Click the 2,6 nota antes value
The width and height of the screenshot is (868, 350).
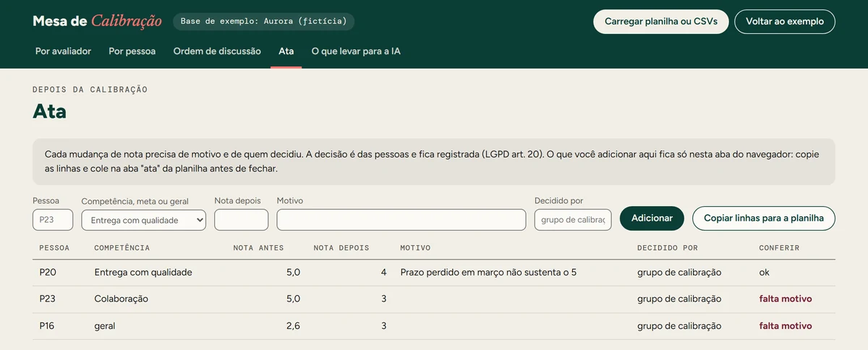[x=293, y=326]
